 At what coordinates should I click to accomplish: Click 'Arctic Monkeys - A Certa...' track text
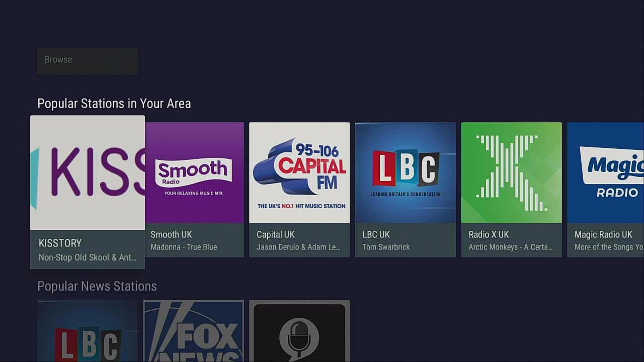pyautogui.click(x=511, y=247)
